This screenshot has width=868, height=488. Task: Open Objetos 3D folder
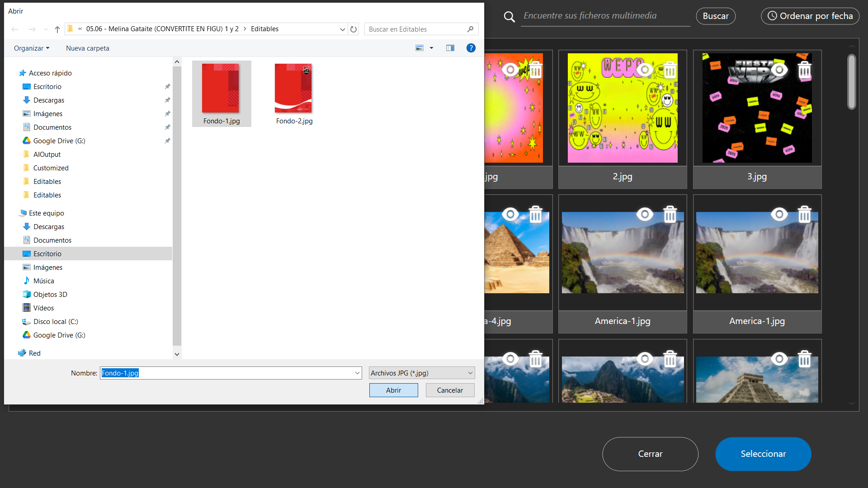pyautogui.click(x=50, y=295)
